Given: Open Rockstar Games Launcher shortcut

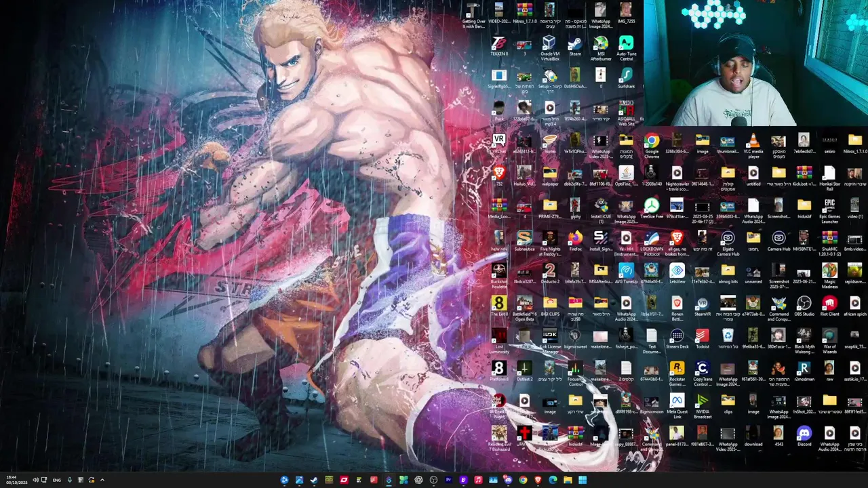Looking at the screenshot, I should pos(677,373).
